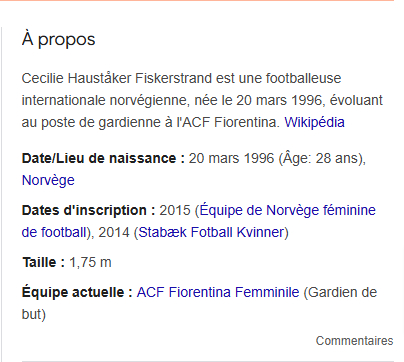
Task: Select the Équipe actuelle label
Action: pyautogui.click(x=77, y=292)
